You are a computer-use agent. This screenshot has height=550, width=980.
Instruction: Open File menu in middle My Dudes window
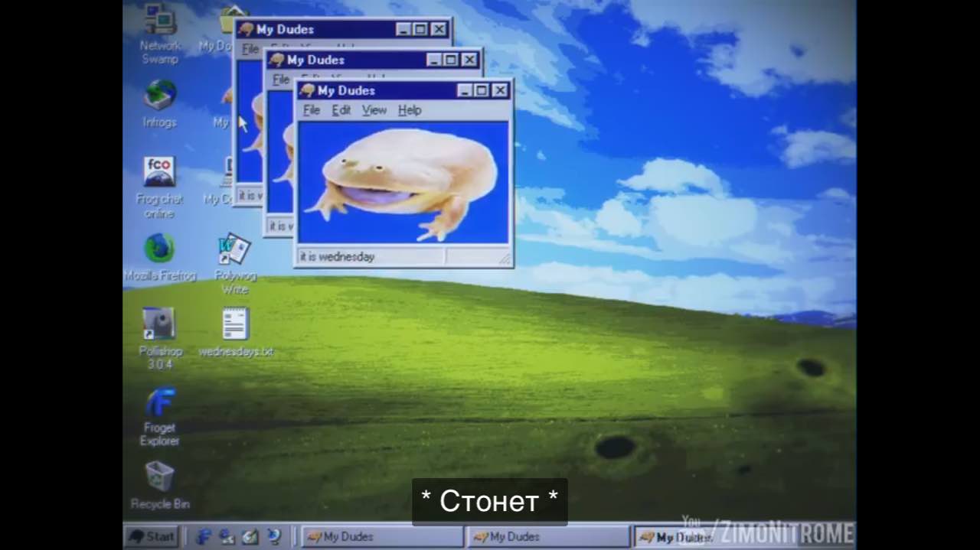(281, 80)
